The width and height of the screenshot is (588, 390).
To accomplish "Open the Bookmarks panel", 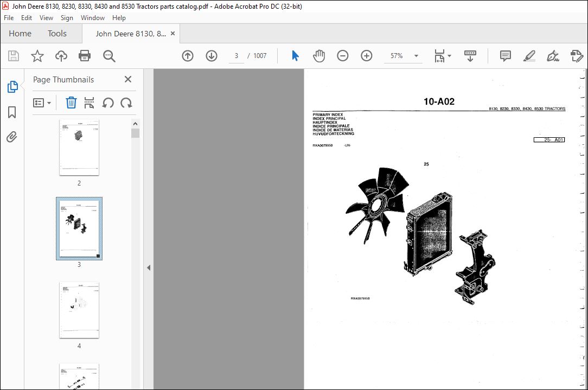I will coord(12,112).
